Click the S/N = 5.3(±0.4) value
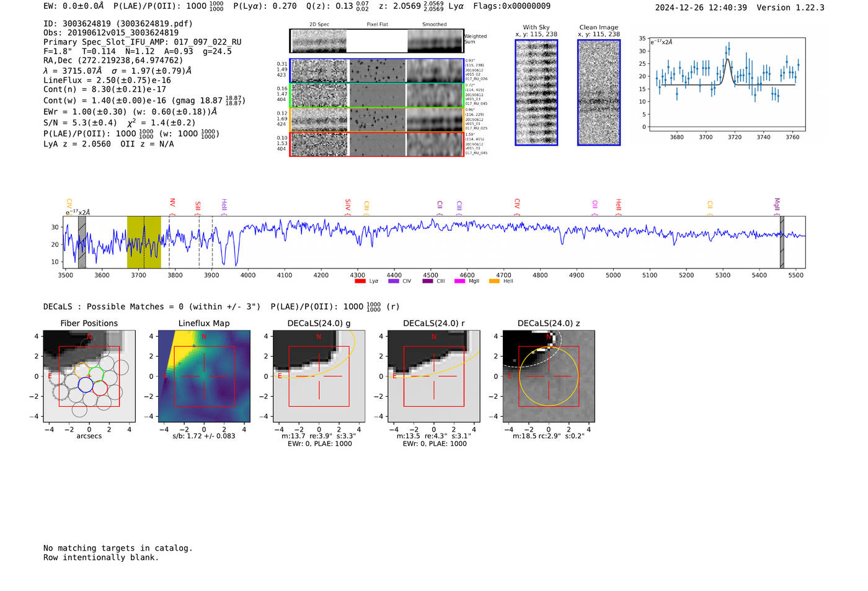Viewport: 868px width, 591px height. click(80, 123)
